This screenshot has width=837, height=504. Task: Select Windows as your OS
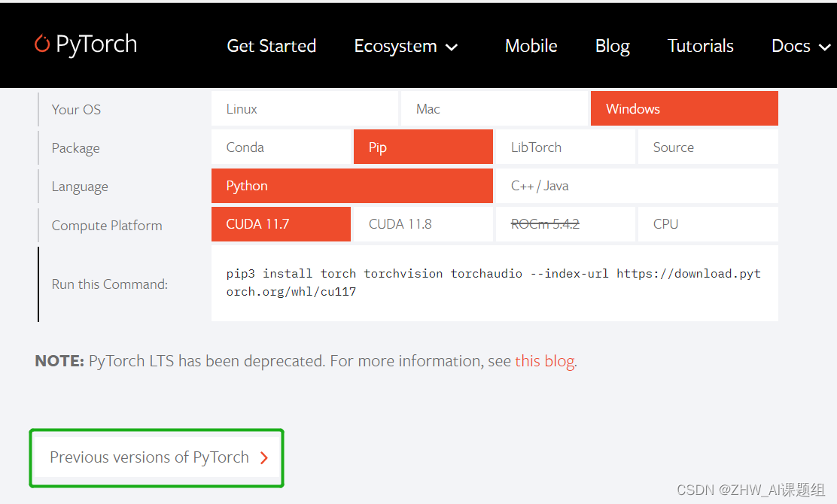tap(684, 109)
